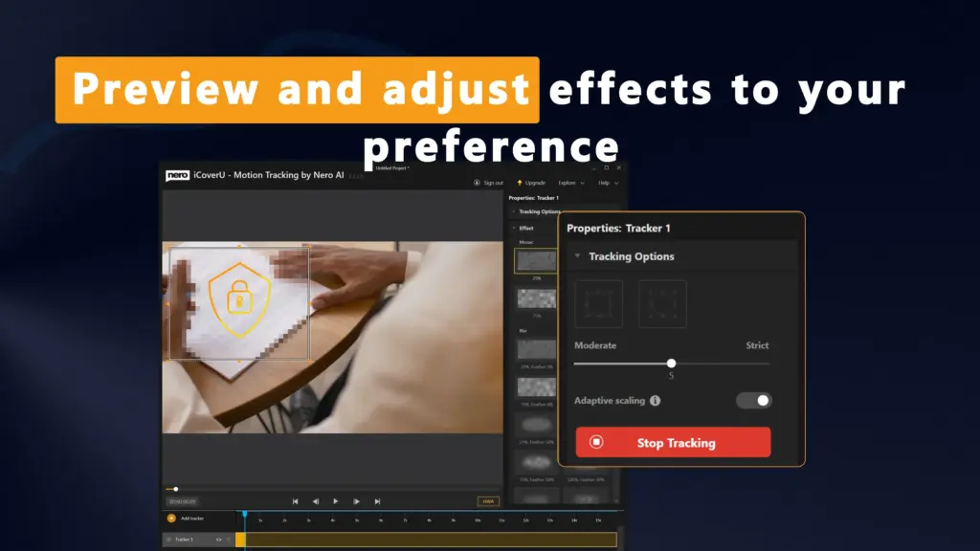Open the Help dropdown menu
Image resolution: width=980 pixels, height=551 pixels.
605,183
